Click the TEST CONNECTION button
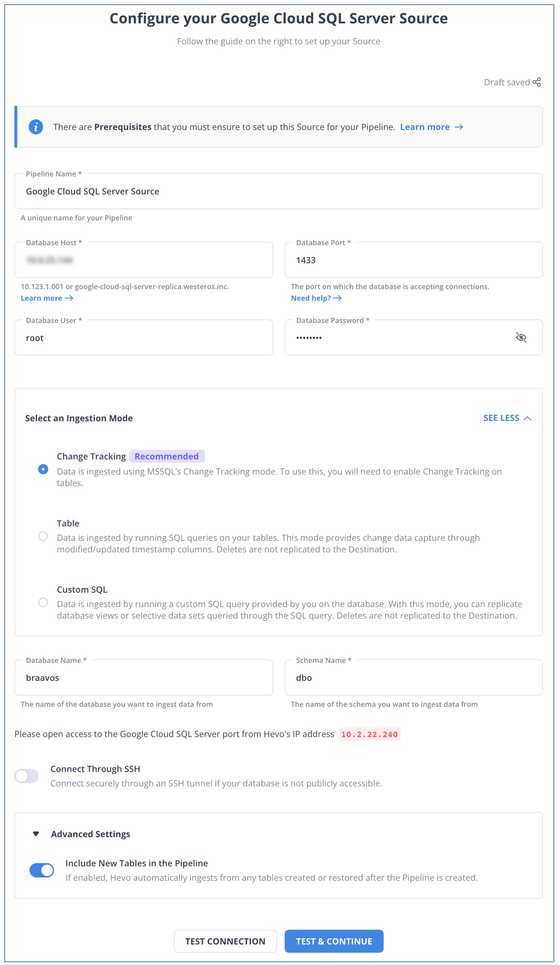 (x=225, y=941)
